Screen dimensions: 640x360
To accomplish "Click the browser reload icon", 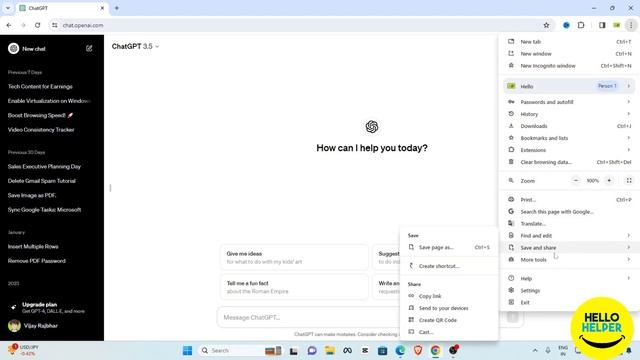I will (x=38, y=25).
